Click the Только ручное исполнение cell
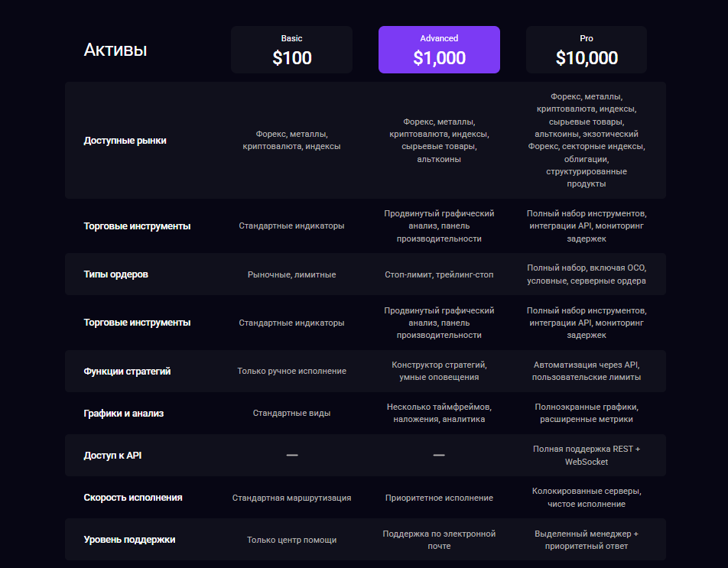Screen dimensions: 728x568 pyautogui.click(x=291, y=372)
